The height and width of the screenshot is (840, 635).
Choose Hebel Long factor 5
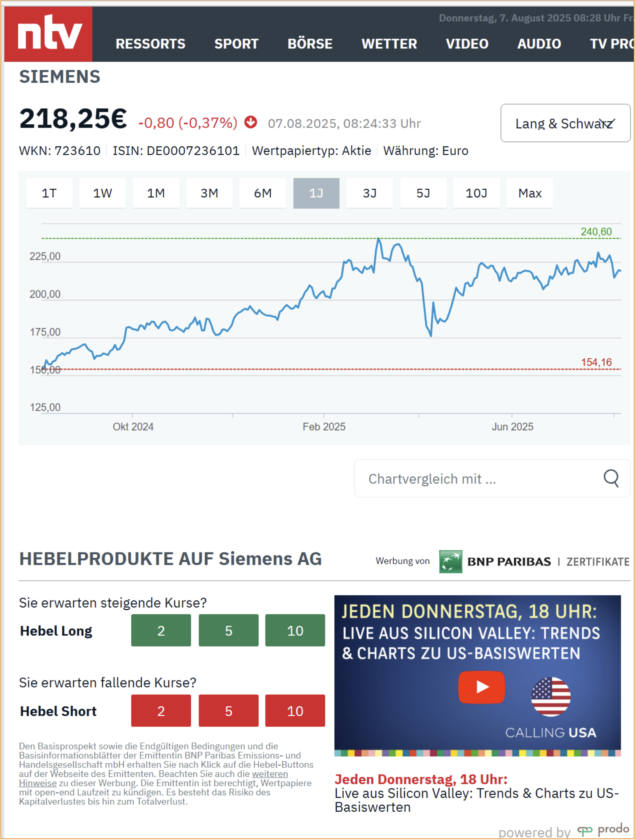coord(228,630)
